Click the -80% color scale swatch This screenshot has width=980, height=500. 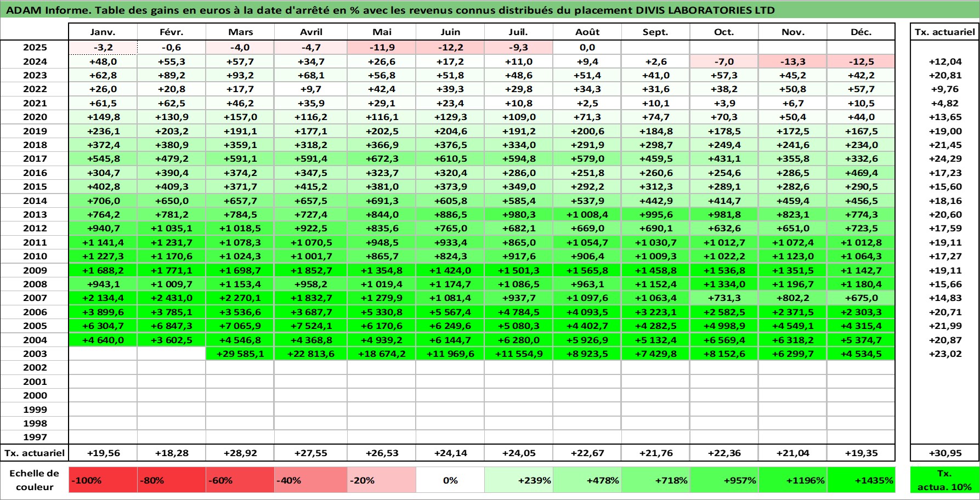171,480
